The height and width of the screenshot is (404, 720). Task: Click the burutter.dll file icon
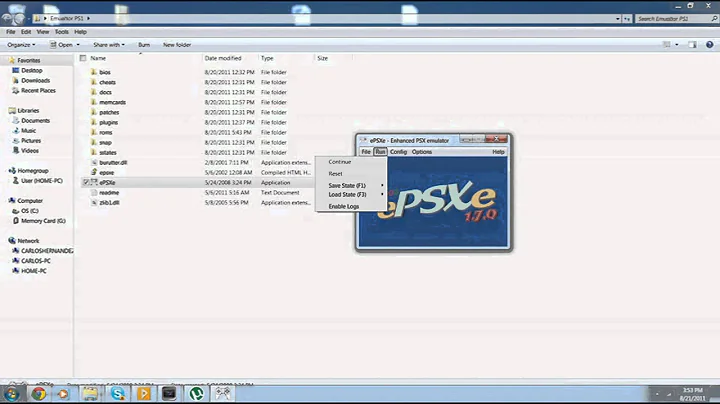(94, 163)
